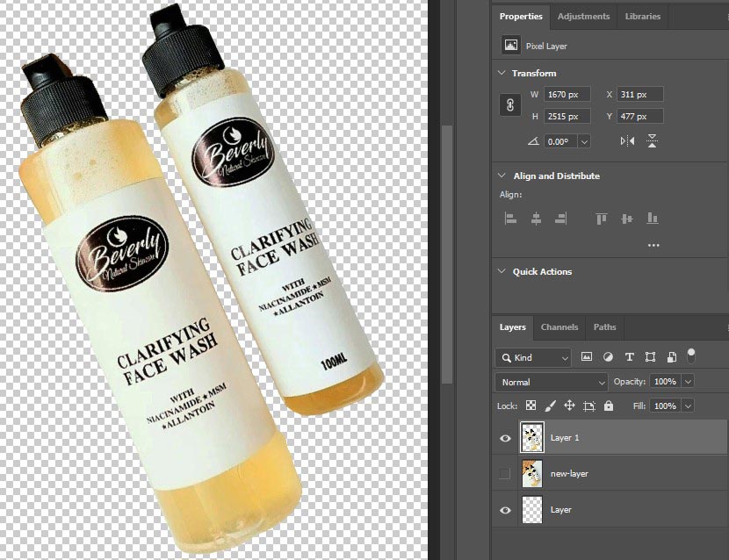Viewport: 729px width, 560px height.
Task: Align horizontal centers
Action: (536, 219)
